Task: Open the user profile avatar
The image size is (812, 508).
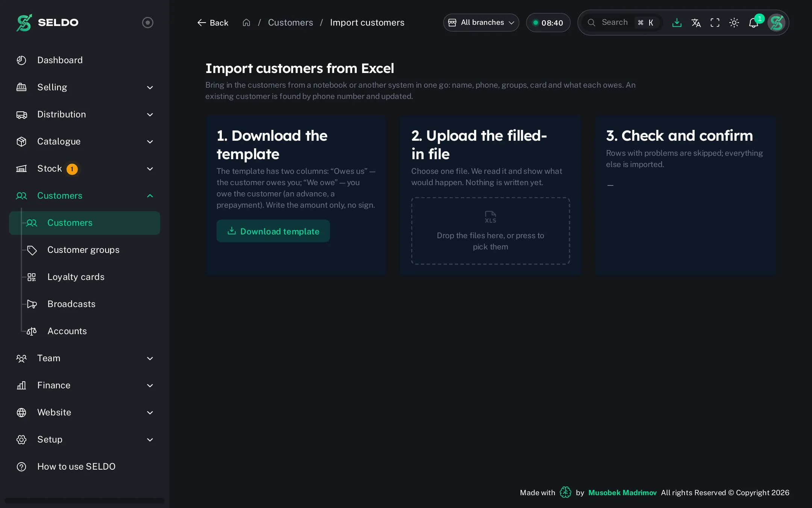Action: (x=776, y=23)
